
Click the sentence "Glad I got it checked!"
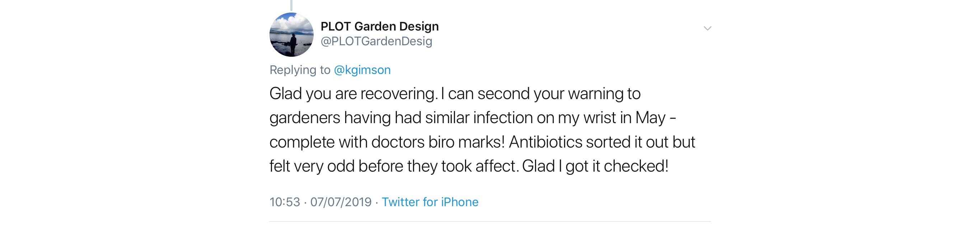(x=595, y=166)
